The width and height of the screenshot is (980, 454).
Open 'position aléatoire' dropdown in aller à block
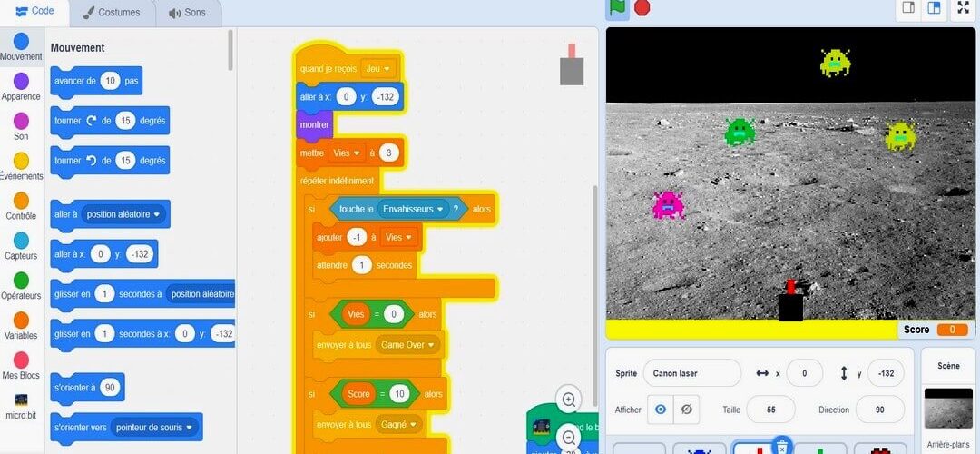coord(123,214)
